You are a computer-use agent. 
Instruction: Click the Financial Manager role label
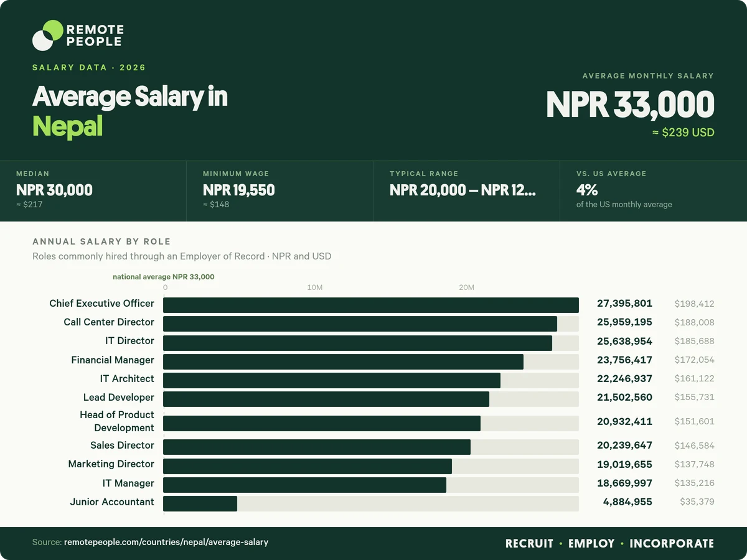(113, 360)
